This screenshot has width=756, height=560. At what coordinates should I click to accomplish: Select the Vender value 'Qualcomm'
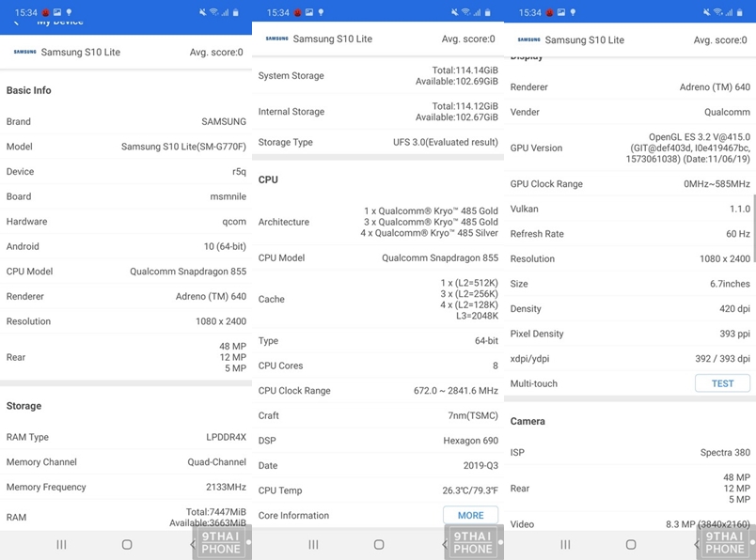(727, 113)
